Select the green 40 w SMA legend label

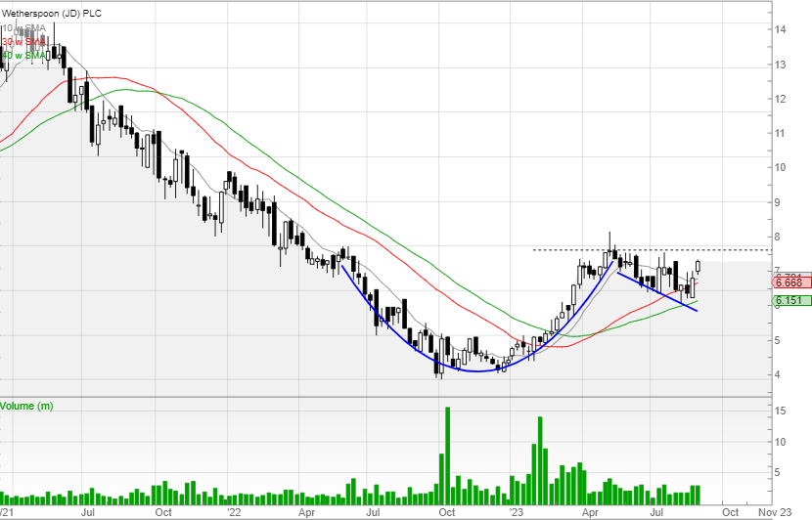[23, 55]
